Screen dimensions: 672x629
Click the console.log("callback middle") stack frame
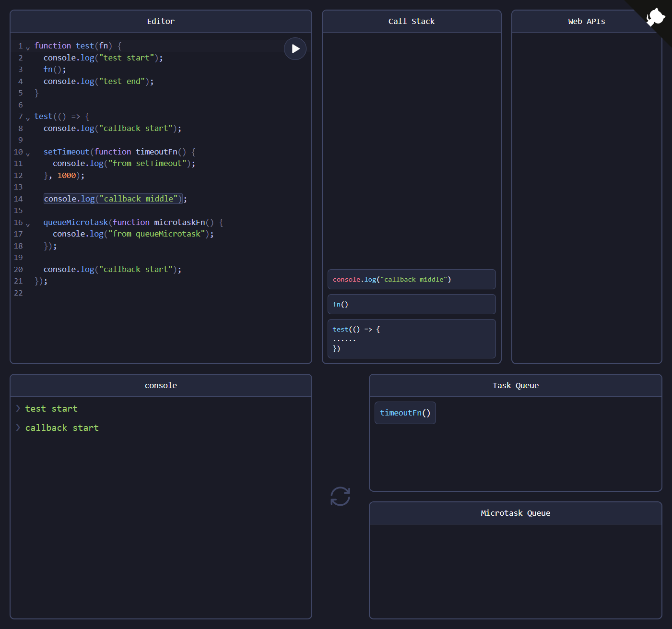click(411, 279)
